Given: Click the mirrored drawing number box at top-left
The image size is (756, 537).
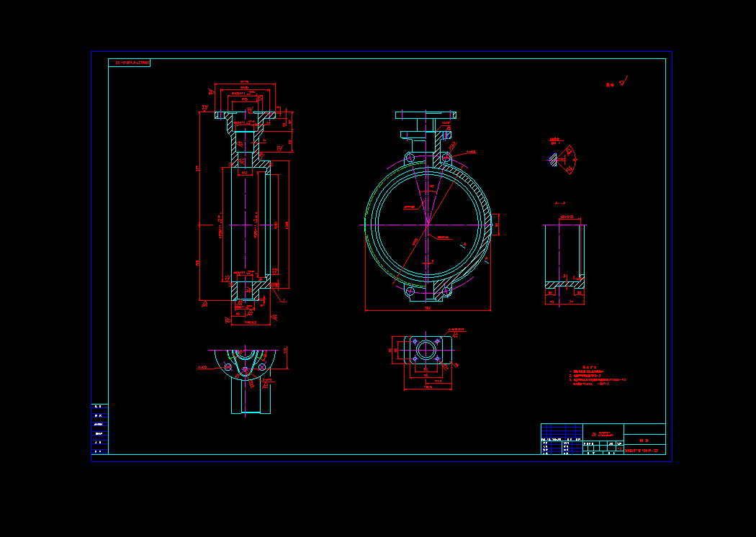Looking at the screenshot, I should coord(129,63).
